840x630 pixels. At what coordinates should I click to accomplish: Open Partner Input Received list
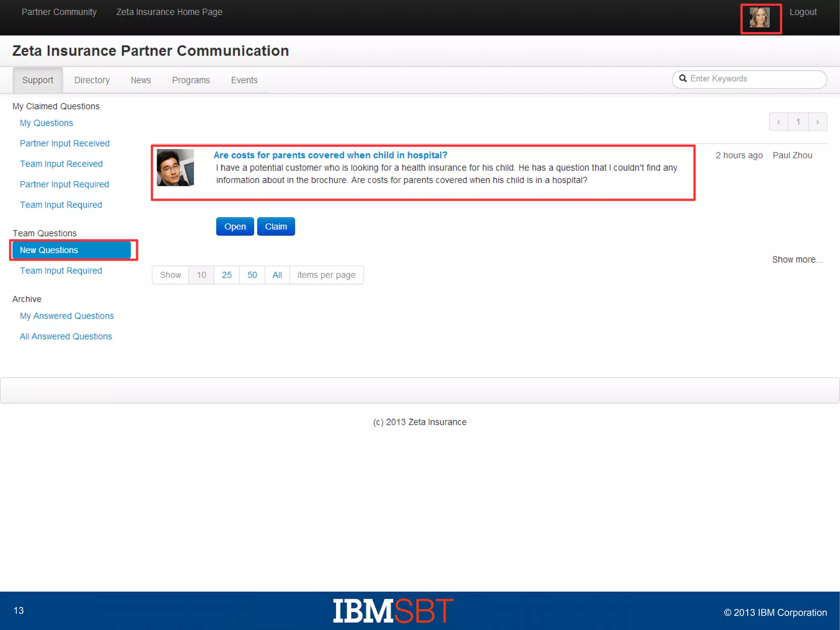pos(64,143)
